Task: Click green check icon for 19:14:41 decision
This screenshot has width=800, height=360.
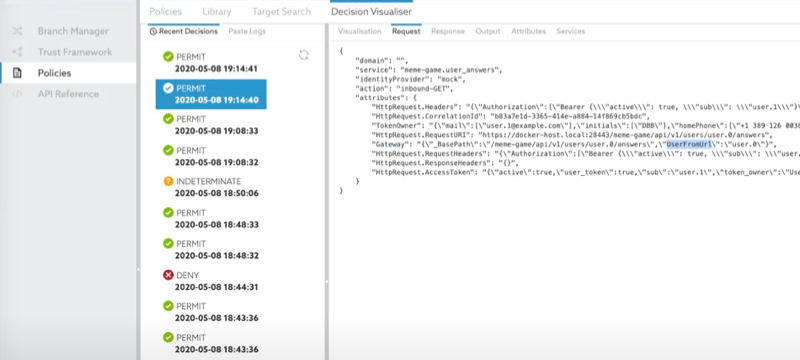Action: click(x=168, y=57)
